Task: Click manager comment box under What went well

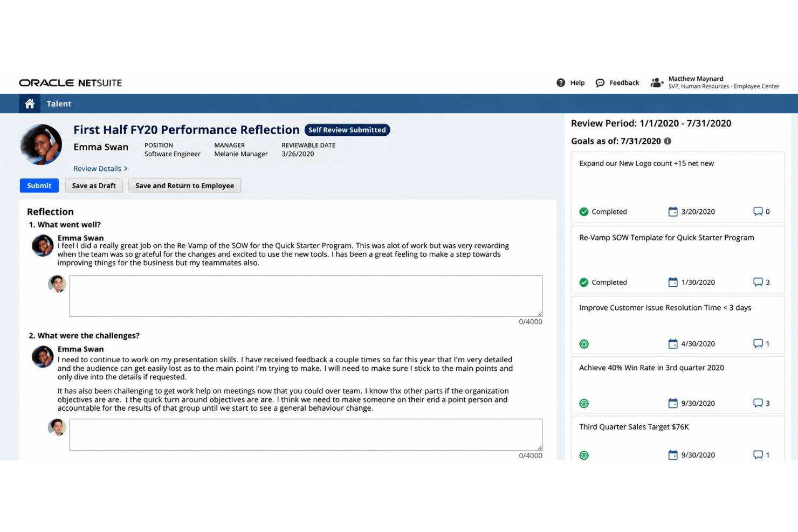Action: pos(306,296)
